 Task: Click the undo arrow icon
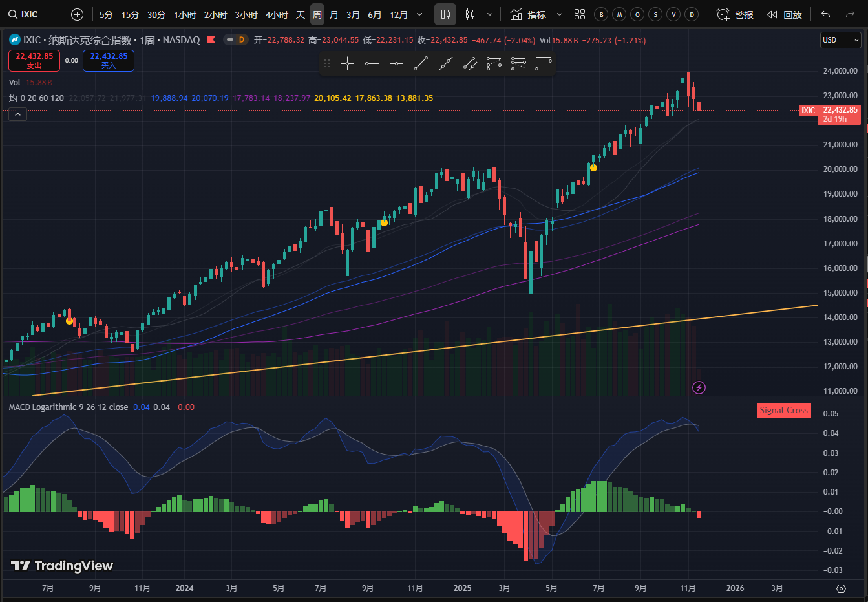pos(825,14)
